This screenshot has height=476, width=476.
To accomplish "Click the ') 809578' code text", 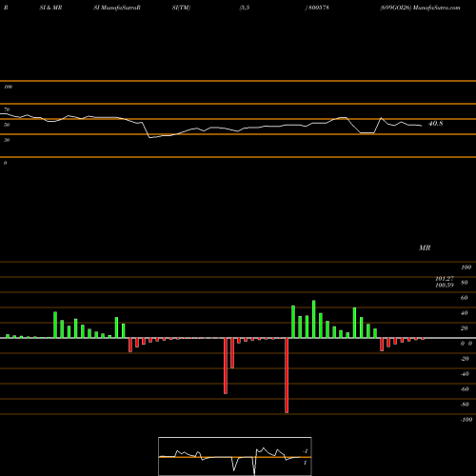I will pyautogui.click(x=317, y=8).
